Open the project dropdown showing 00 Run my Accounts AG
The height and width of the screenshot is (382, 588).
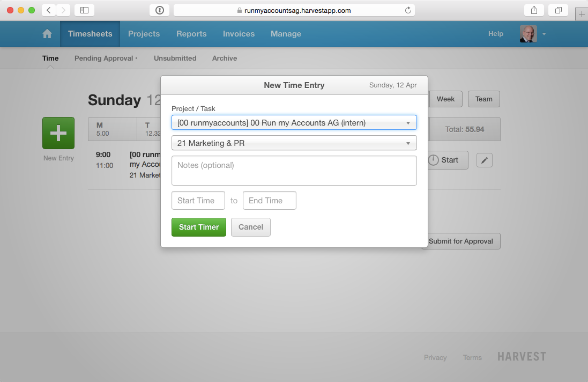point(294,123)
